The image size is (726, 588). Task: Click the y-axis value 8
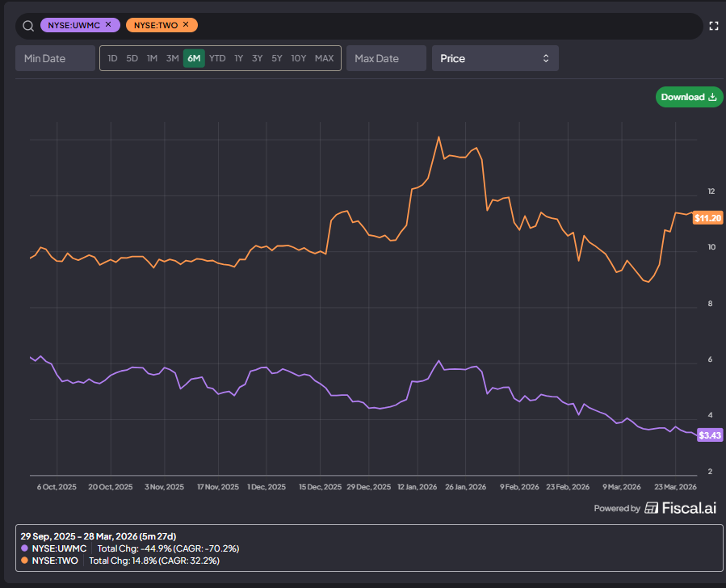click(x=711, y=304)
